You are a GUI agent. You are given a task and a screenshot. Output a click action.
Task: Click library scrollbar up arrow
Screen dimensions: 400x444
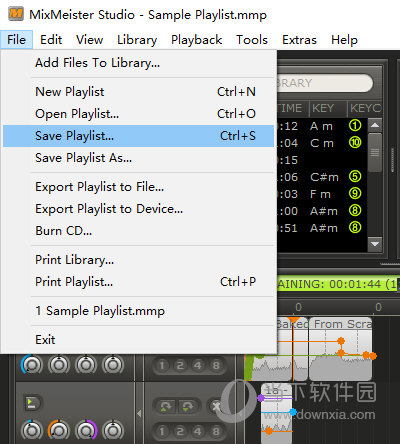coord(375,126)
